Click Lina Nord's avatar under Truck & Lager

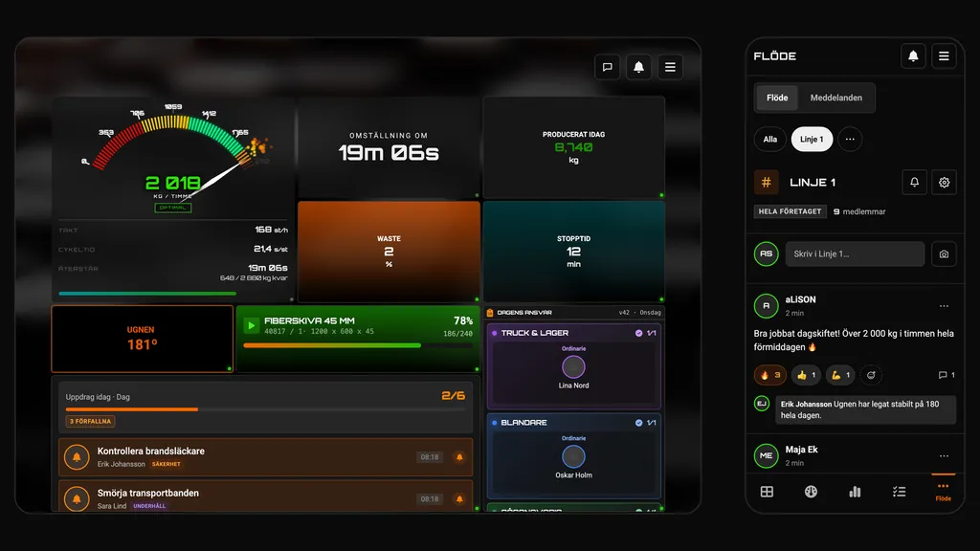573,367
